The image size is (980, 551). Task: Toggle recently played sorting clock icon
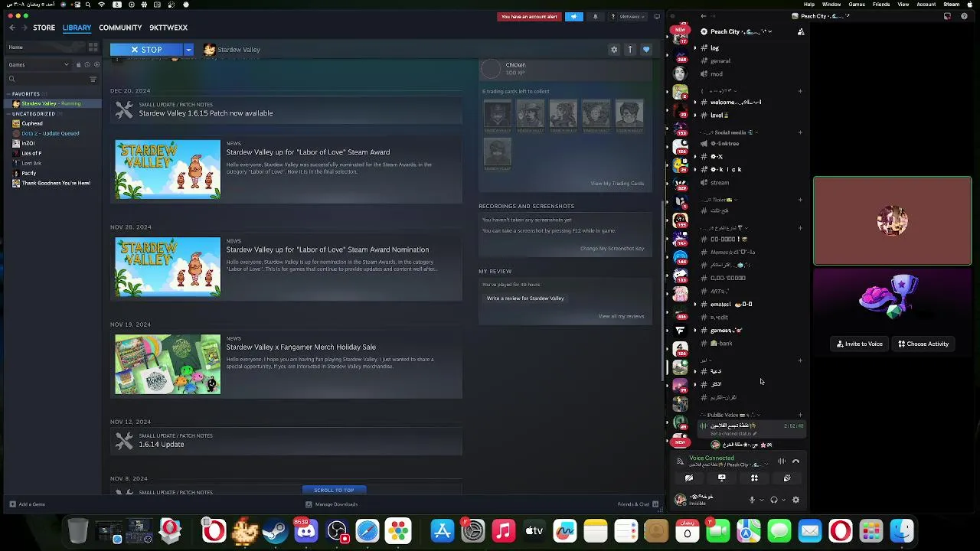(x=87, y=64)
